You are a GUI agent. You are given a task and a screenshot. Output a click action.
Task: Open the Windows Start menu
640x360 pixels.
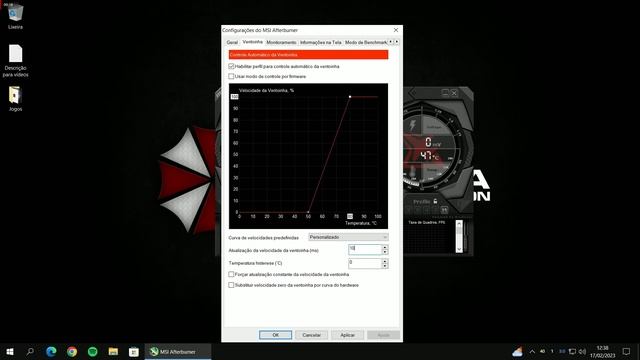10,351
